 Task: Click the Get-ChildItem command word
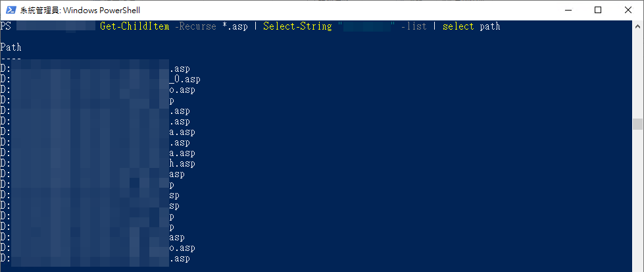pos(134,26)
